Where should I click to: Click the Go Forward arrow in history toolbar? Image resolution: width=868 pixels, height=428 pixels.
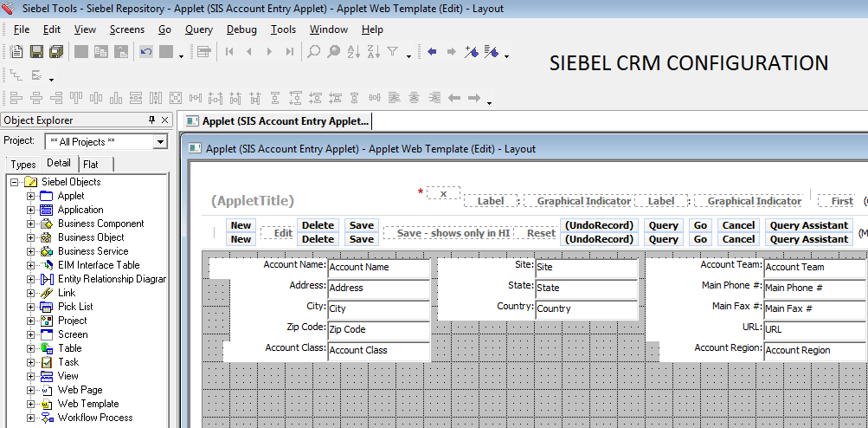coord(451,52)
